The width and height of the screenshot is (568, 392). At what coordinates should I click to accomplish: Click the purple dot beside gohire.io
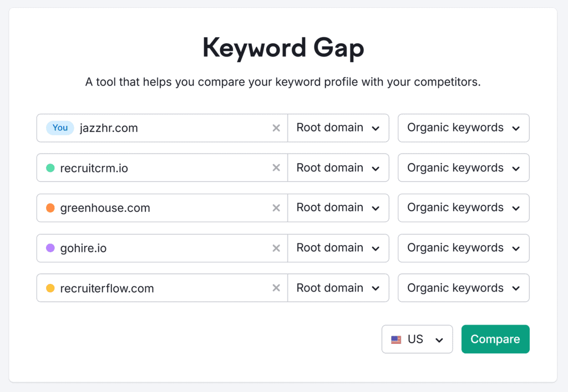(x=50, y=248)
